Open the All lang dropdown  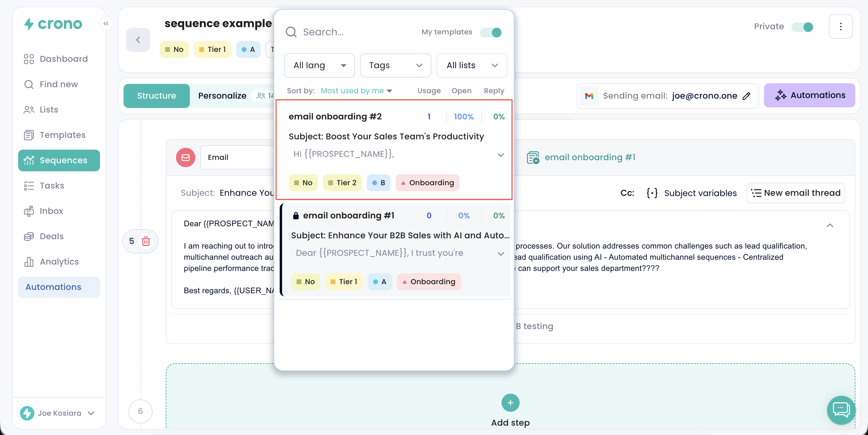coord(319,65)
